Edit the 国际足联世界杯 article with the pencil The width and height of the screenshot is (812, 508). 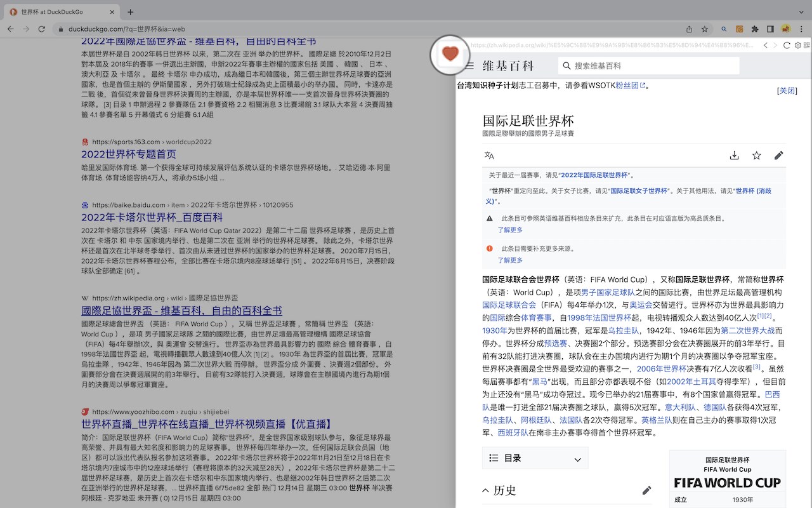(x=779, y=156)
